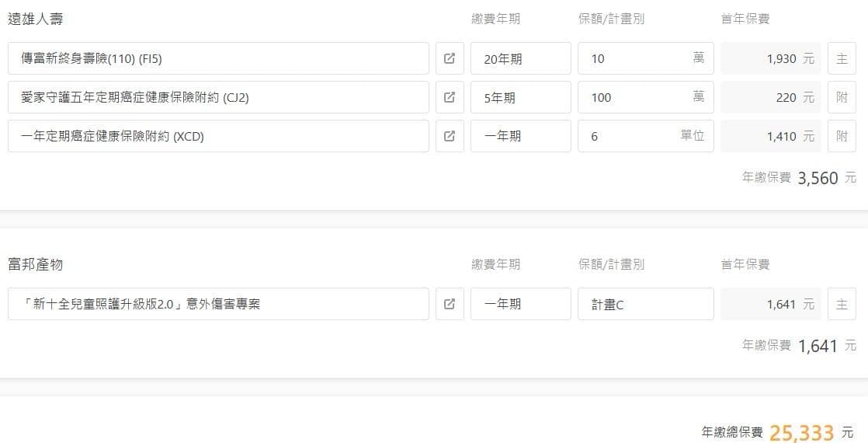Open external link for 新十全兒童照護升級版2.0 意外傷害專案

(x=450, y=304)
